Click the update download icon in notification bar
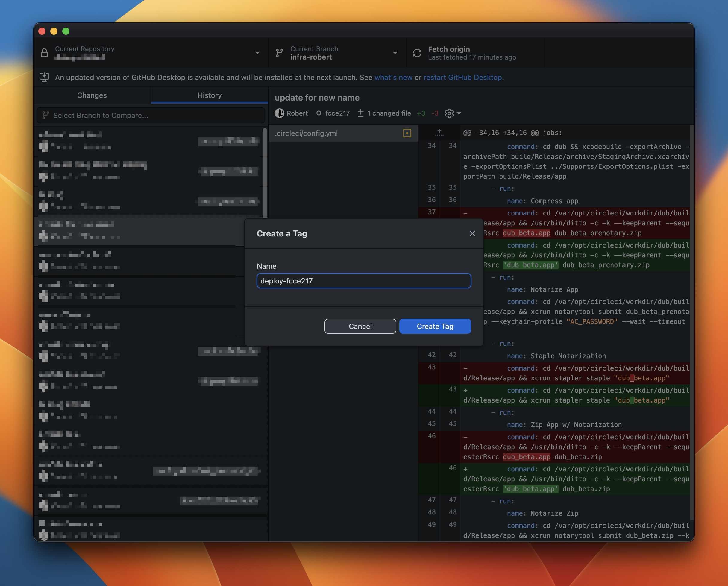The width and height of the screenshot is (728, 586). (x=45, y=77)
